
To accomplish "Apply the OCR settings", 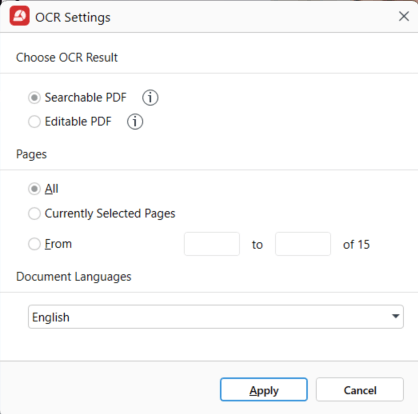I will [x=264, y=389].
